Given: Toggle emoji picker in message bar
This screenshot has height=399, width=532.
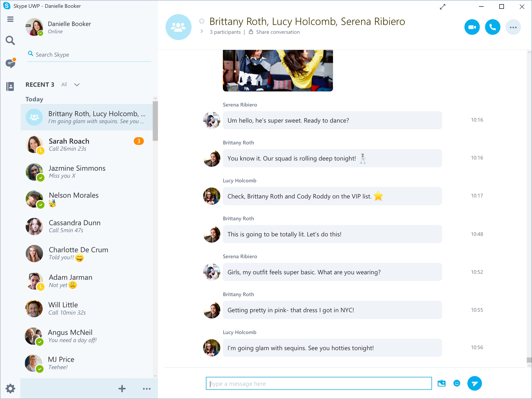Looking at the screenshot, I should click(457, 383).
